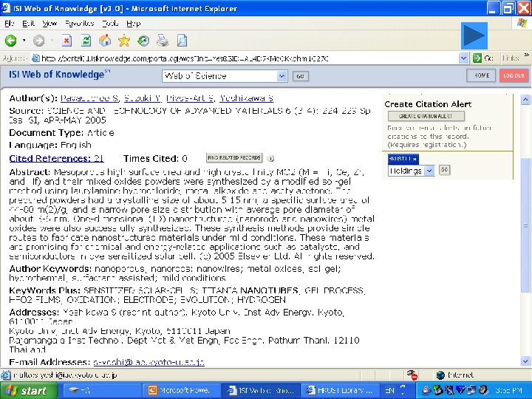Expand the address bar dropdown arrow

tap(463, 58)
